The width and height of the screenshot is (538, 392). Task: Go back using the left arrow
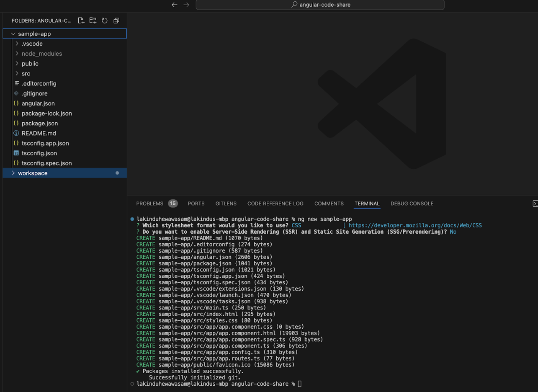(175, 5)
